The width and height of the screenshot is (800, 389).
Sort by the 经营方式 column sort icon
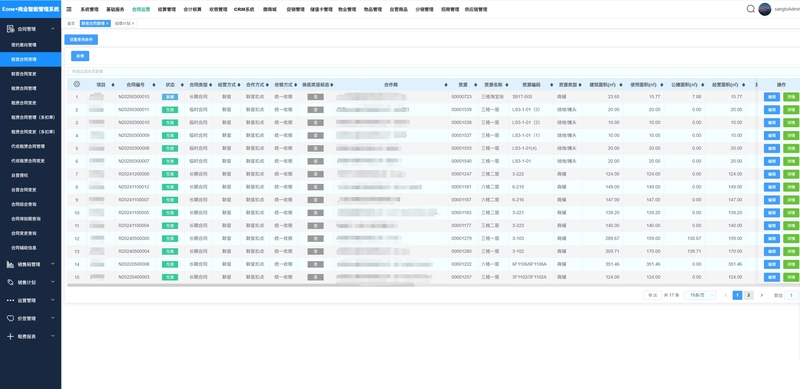(239, 85)
